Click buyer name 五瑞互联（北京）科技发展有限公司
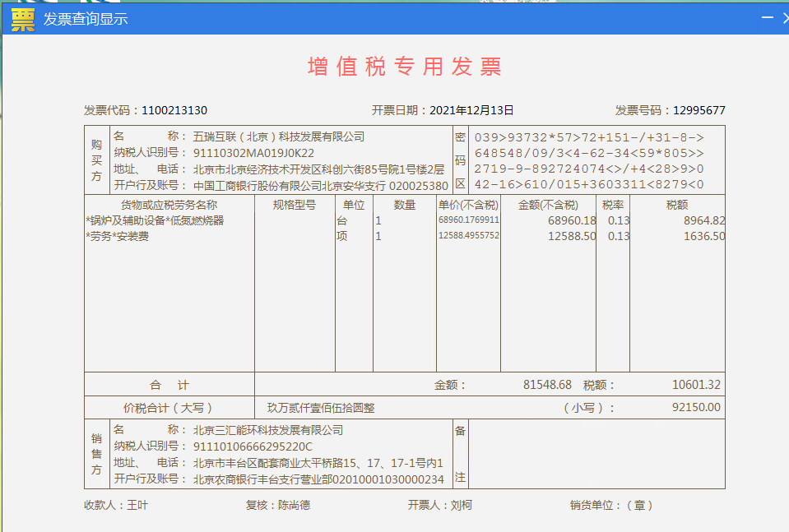Image resolution: width=789 pixels, height=532 pixels. 279,136
